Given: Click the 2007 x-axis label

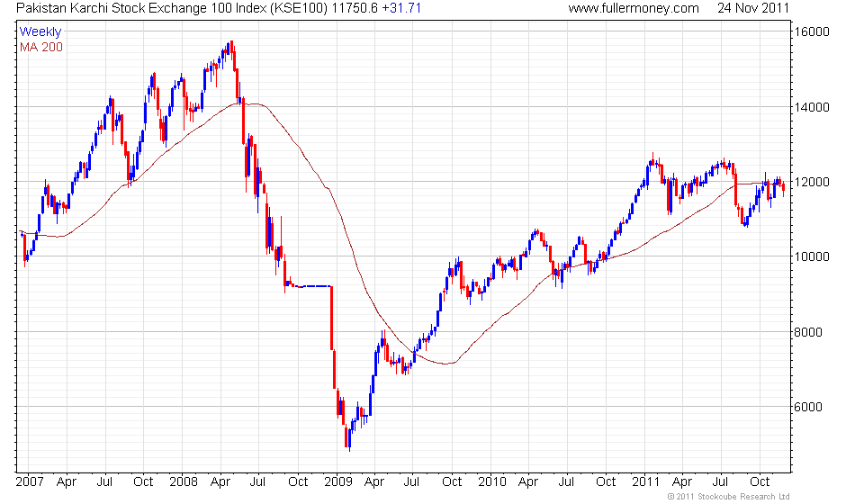Looking at the screenshot, I should [x=30, y=482].
